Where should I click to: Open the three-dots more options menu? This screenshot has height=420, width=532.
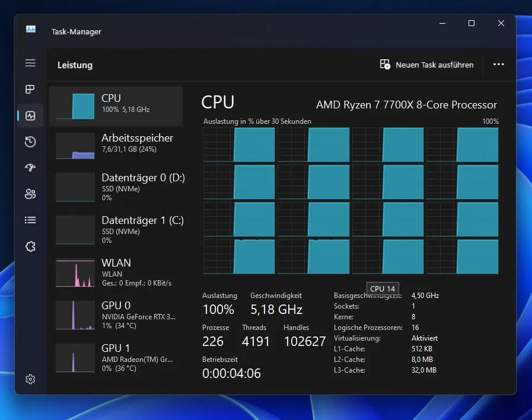tap(498, 65)
